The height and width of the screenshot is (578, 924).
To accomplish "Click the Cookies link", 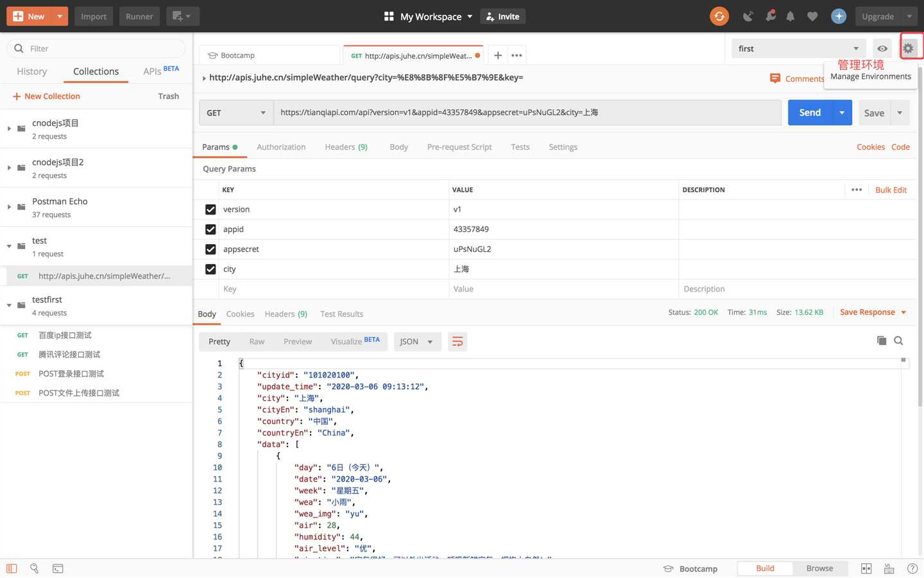I will click(871, 147).
